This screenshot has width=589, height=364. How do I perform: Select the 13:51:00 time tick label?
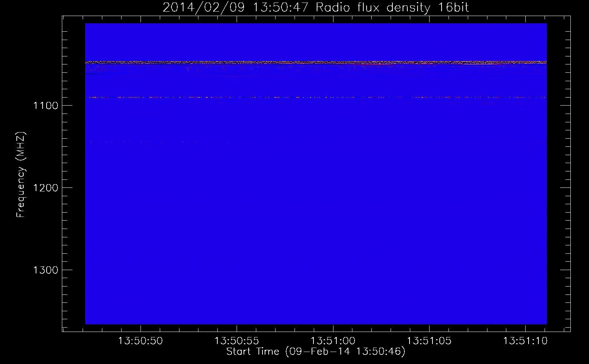coord(333,341)
